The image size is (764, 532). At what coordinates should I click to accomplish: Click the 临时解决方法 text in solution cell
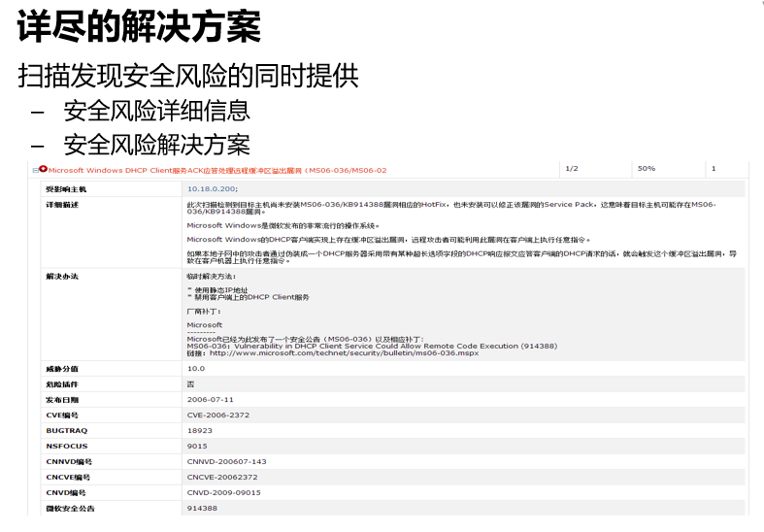pos(211,277)
